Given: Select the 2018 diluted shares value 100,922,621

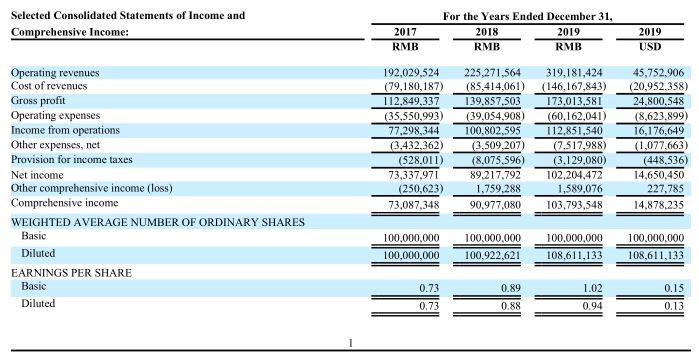Looking at the screenshot, I should (x=493, y=255).
